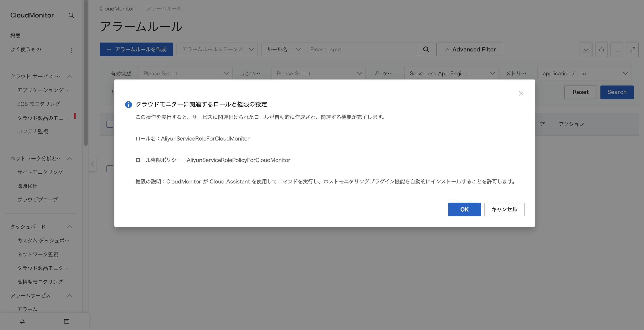The width and height of the screenshot is (644, 330).
Task: Click the refresh icon in the toolbar
Action: (601, 50)
